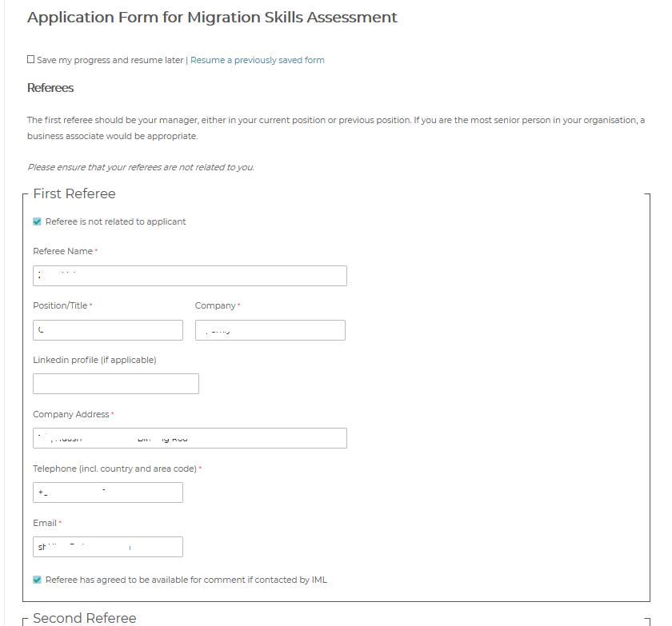
Task: Open Resume a previously saved form link
Action: click(257, 60)
